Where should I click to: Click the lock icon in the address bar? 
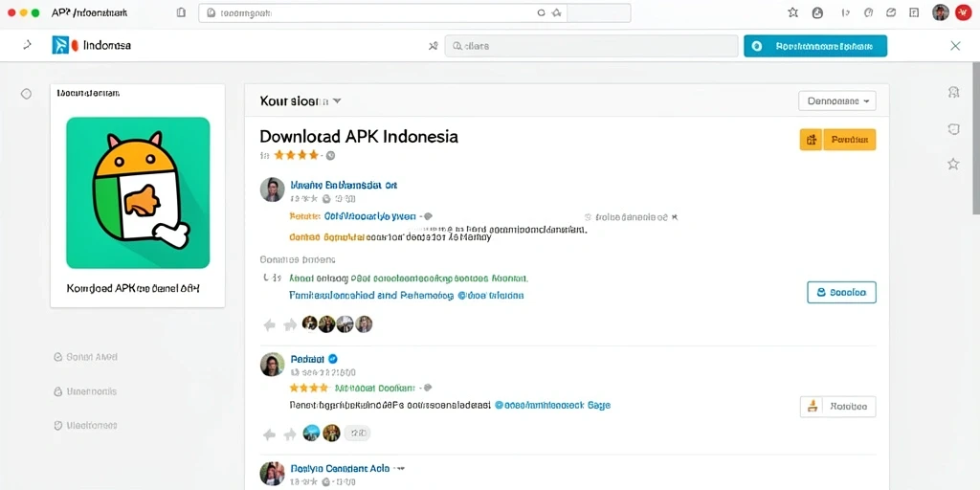click(211, 12)
